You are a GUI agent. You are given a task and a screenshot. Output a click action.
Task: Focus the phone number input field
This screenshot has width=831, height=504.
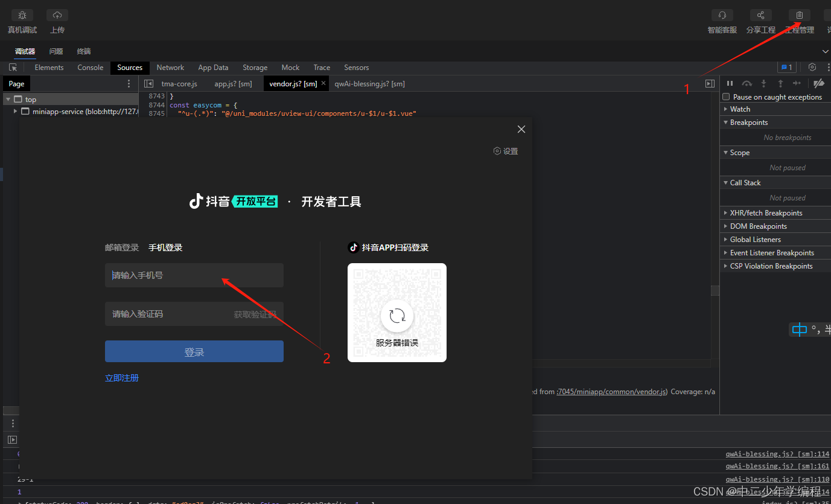point(194,275)
